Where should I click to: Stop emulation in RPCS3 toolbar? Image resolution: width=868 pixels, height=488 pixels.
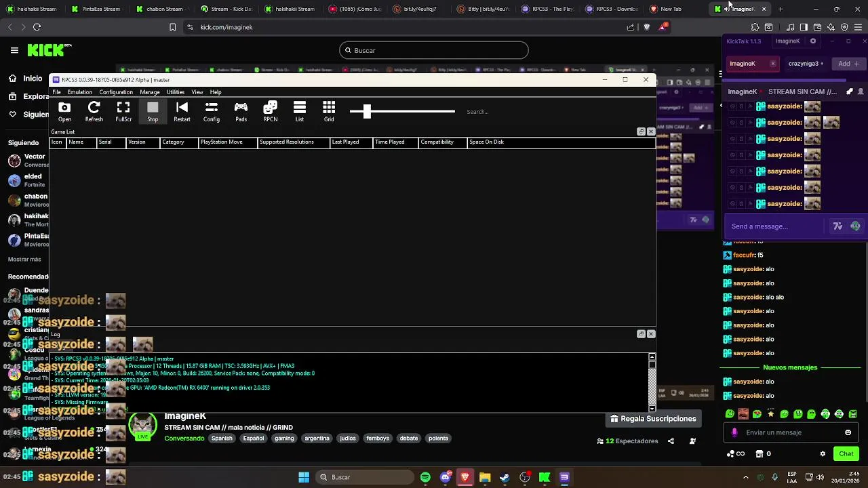[153, 112]
